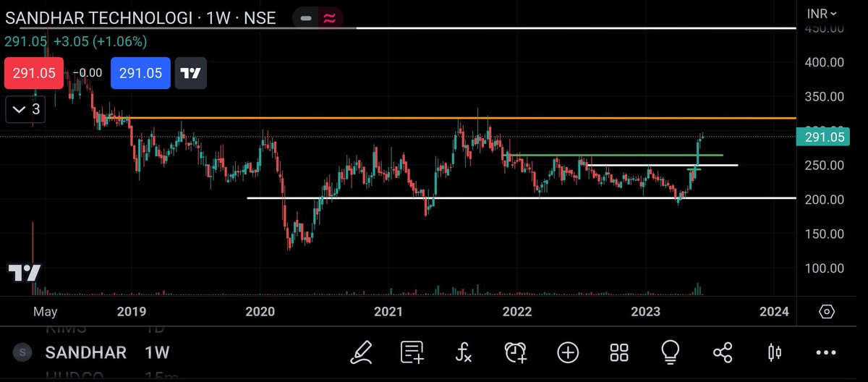Tap the minus icon in top pill
868x382 pixels.
[306, 18]
